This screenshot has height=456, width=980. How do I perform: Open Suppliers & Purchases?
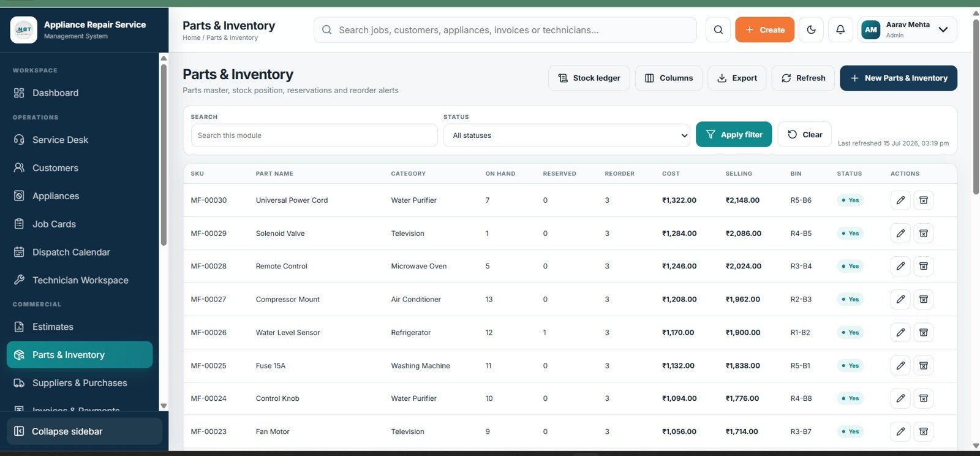tap(80, 383)
